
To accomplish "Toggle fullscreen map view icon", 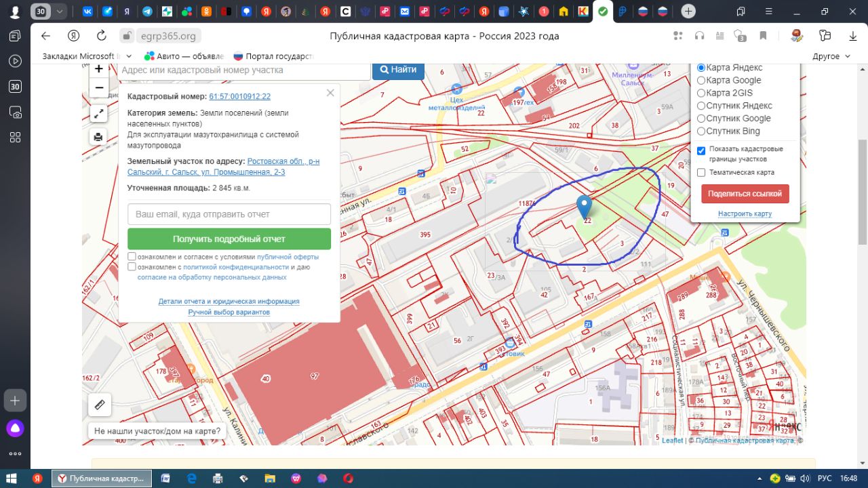I will coord(99,113).
